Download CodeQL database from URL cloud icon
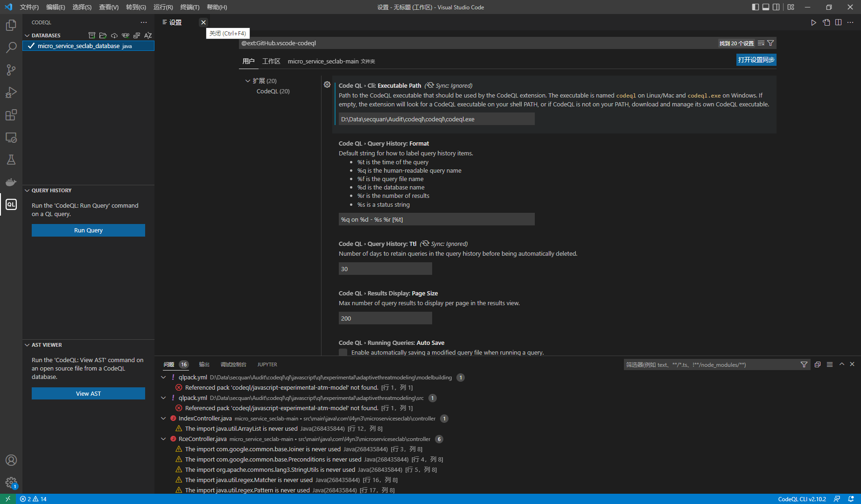Screen dimensions: 861x504 [x=114, y=35]
